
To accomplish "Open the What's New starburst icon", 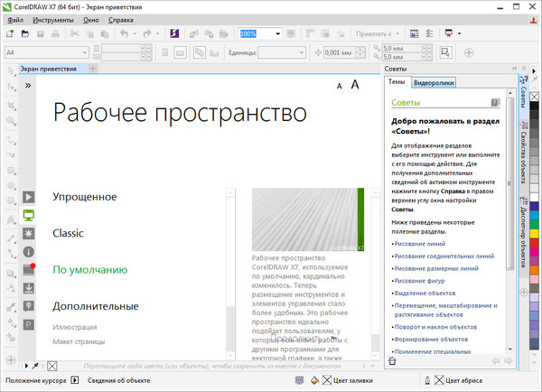I will 28,233.
